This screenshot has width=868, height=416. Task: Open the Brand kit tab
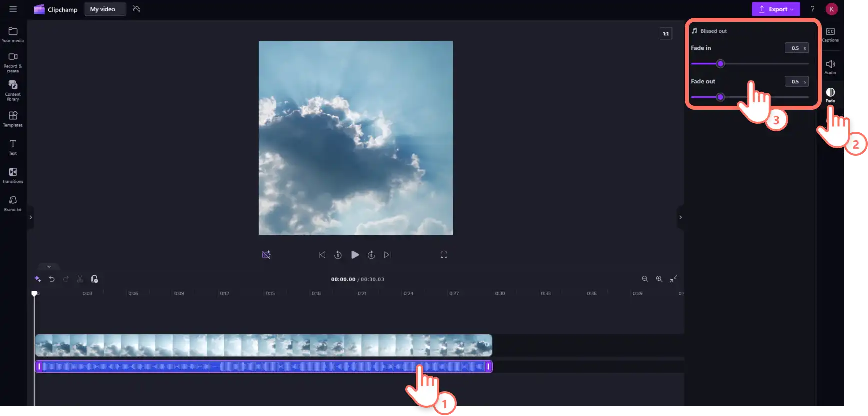pos(13,203)
